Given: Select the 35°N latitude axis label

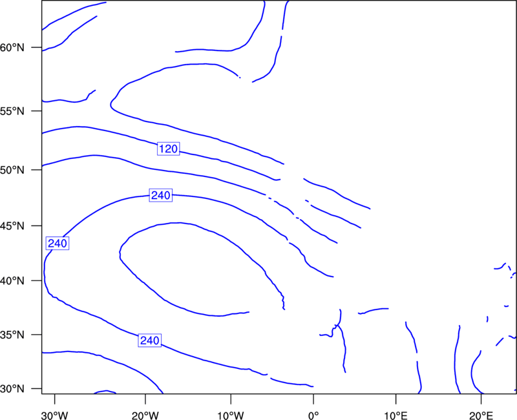Looking at the screenshot, I should tap(12, 335).
